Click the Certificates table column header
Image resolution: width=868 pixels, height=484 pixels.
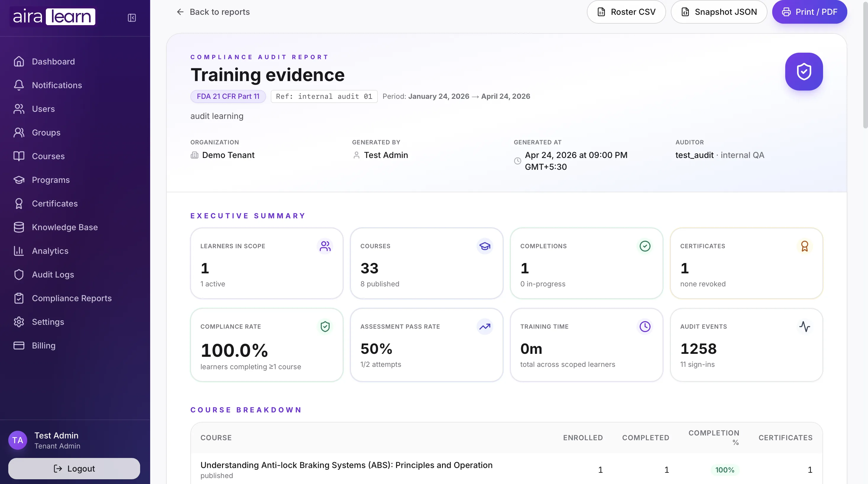coord(786,438)
